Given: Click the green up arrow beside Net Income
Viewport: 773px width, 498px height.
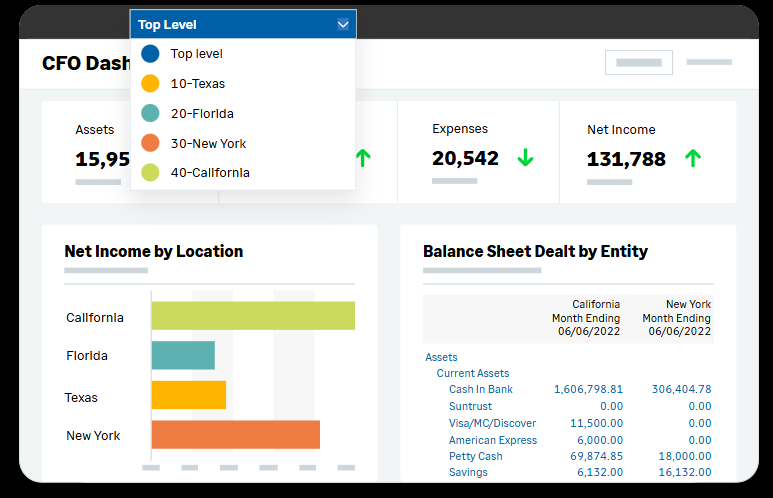Looking at the screenshot, I should point(692,158).
